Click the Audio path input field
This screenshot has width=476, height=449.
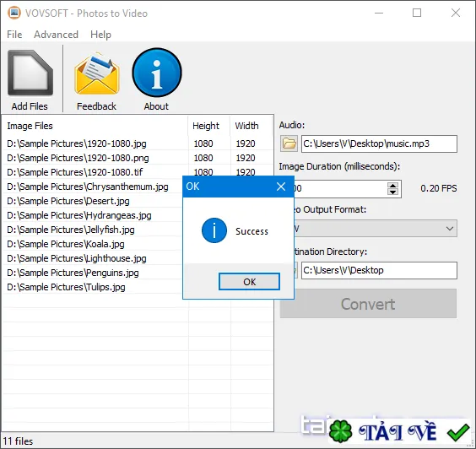click(379, 143)
